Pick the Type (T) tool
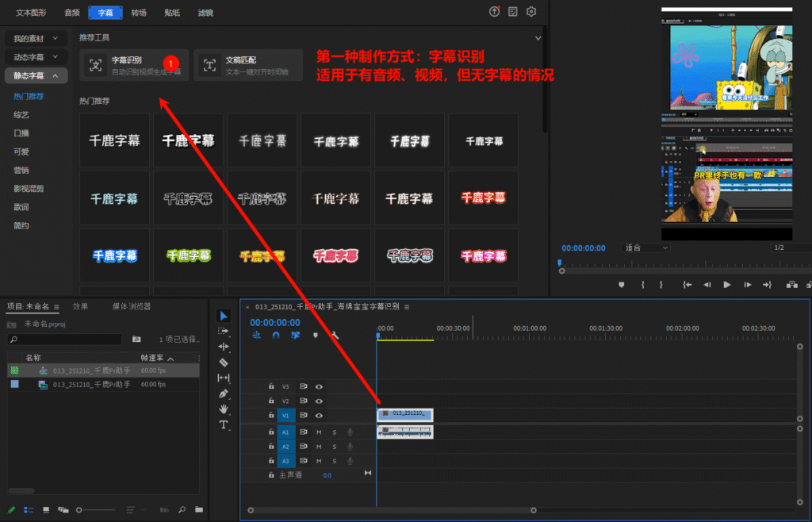This screenshot has width=812, height=522. tap(224, 424)
